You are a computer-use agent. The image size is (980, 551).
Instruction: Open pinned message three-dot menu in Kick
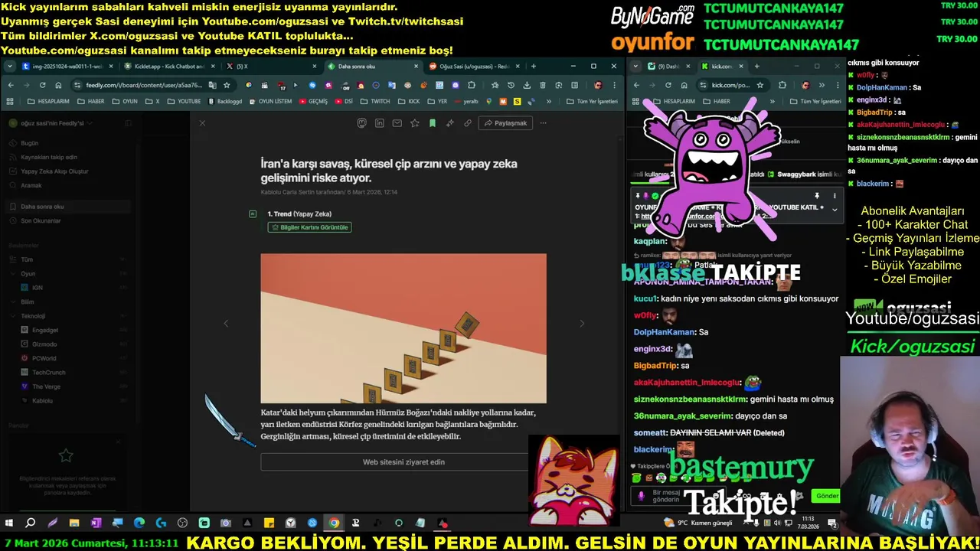(x=833, y=196)
